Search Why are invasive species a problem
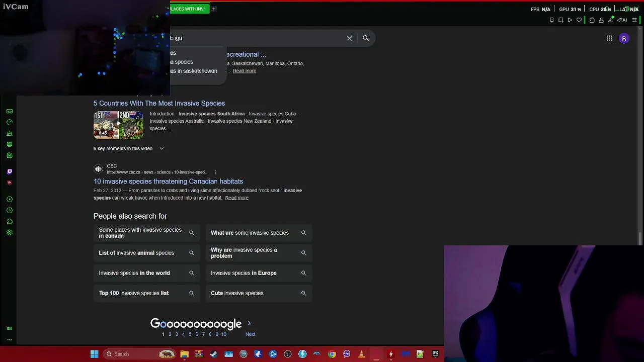The width and height of the screenshot is (644, 362). (259, 253)
